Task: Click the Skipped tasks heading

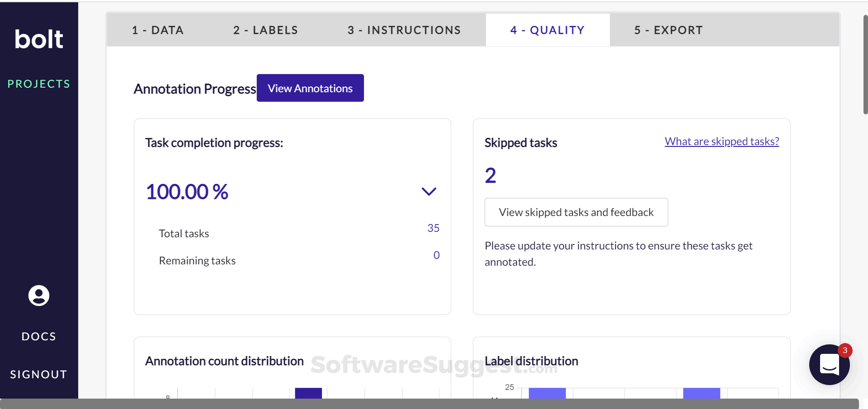Action: (521, 143)
